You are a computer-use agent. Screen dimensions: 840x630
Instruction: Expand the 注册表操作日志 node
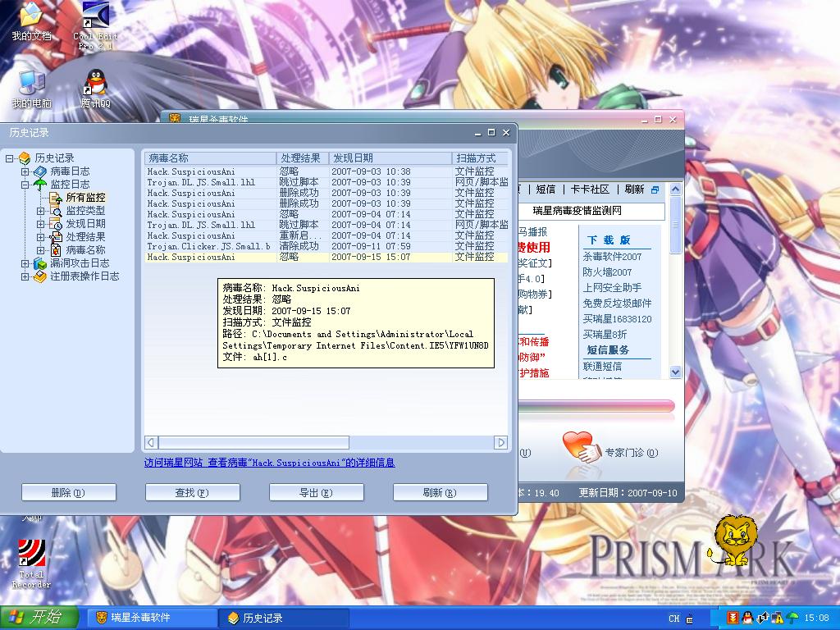point(25,276)
